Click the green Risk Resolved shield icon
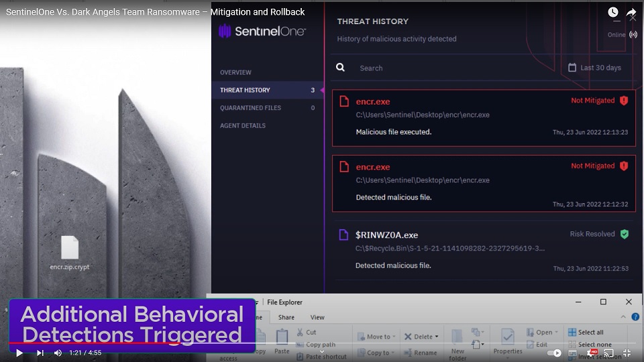644x362 pixels. click(x=624, y=234)
